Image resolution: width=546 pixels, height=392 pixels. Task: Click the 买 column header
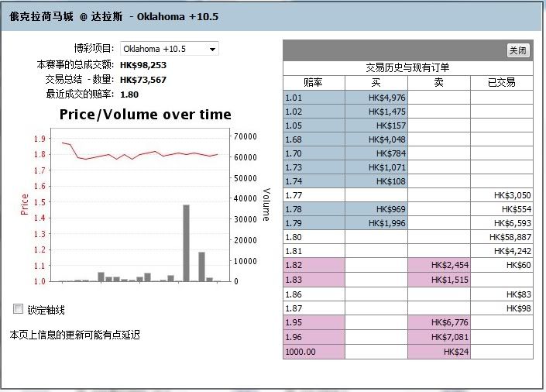point(376,82)
